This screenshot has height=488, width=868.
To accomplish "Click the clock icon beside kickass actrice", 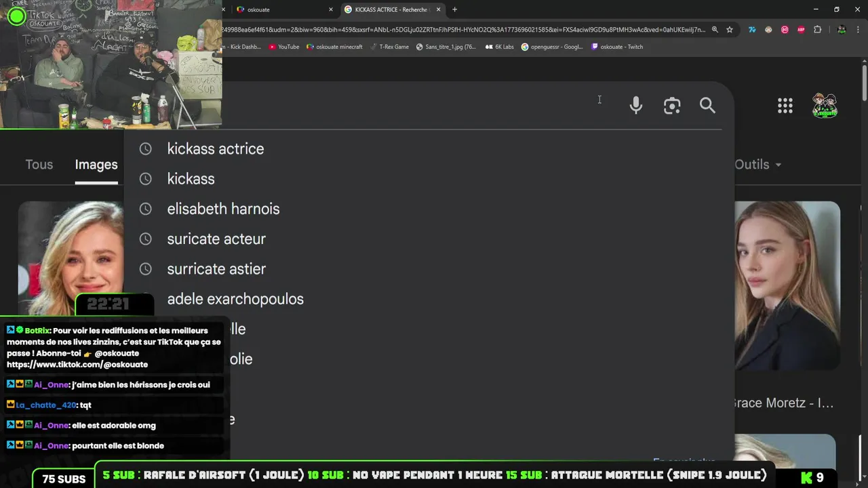I will click(145, 149).
